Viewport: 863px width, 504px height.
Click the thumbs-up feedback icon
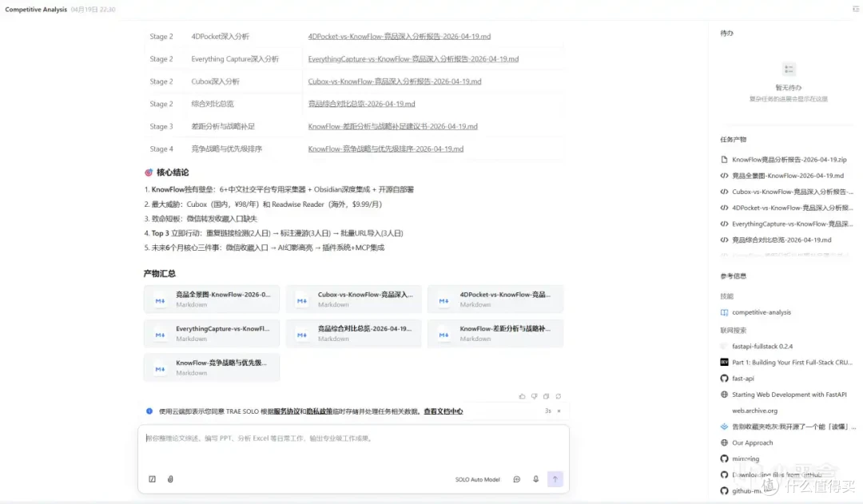522,396
